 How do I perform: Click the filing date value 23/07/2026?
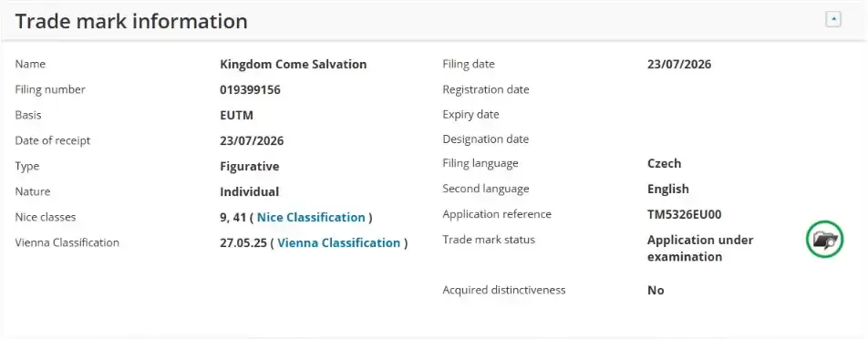(679, 64)
